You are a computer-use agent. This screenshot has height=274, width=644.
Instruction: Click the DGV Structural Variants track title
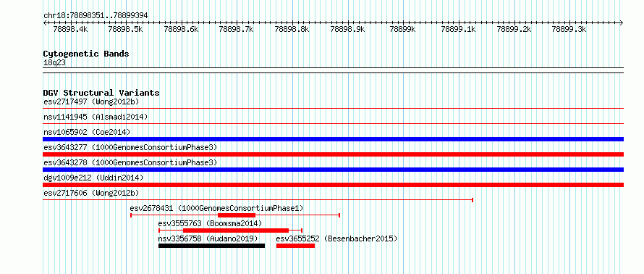101,93
